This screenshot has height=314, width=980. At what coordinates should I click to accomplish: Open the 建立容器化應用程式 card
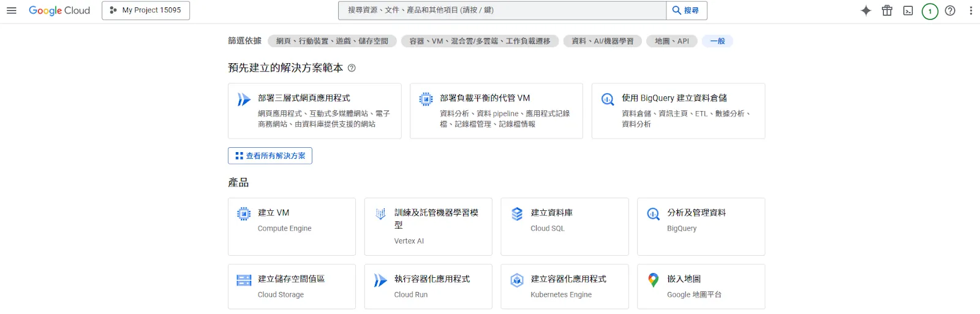pyautogui.click(x=565, y=286)
